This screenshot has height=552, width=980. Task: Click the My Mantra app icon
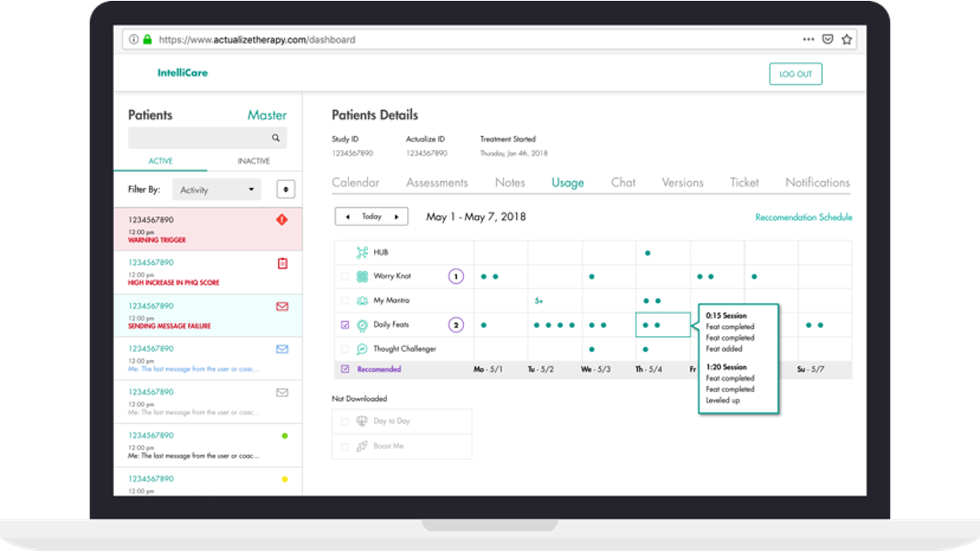click(362, 301)
